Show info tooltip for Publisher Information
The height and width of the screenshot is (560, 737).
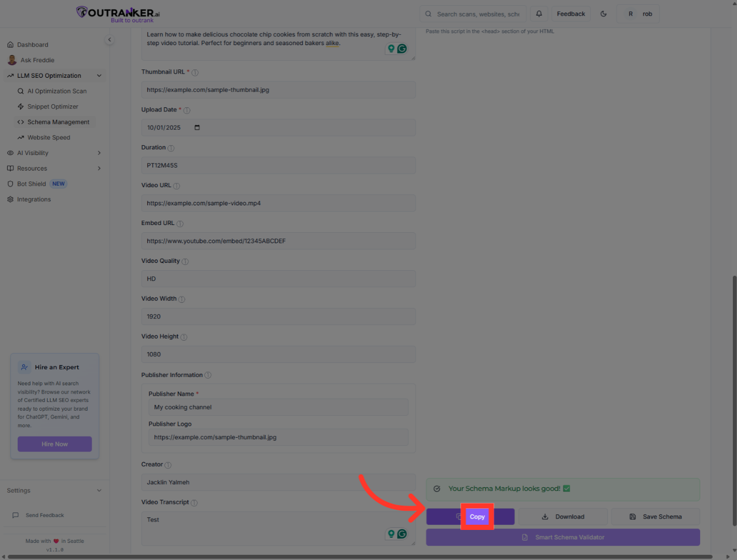[208, 375]
